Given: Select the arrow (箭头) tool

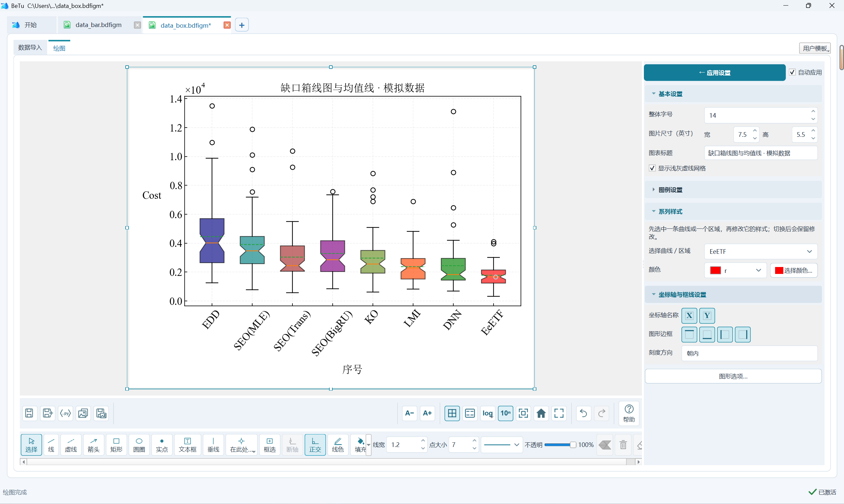Looking at the screenshot, I should (93, 445).
